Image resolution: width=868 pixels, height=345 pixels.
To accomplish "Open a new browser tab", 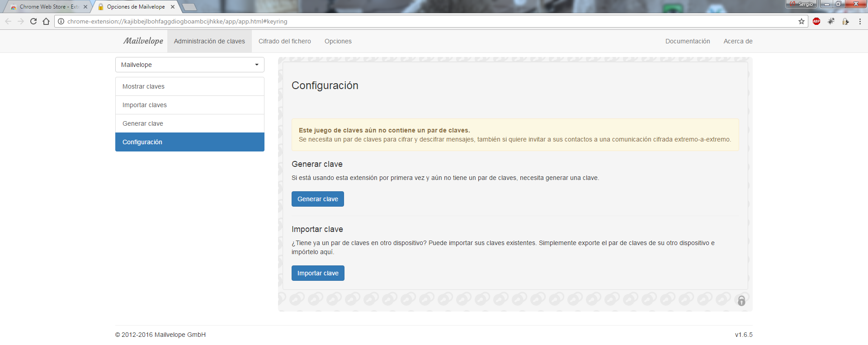I will tap(189, 7).
